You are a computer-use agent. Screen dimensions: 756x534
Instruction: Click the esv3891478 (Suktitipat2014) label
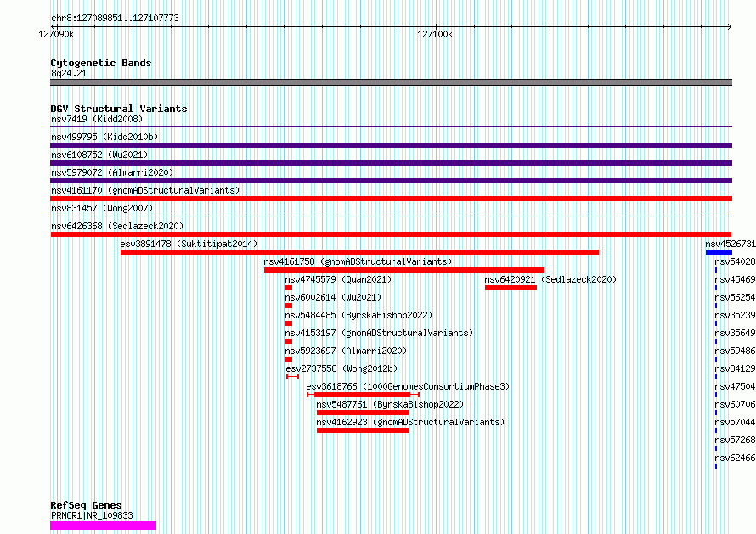(x=189, y=244)
